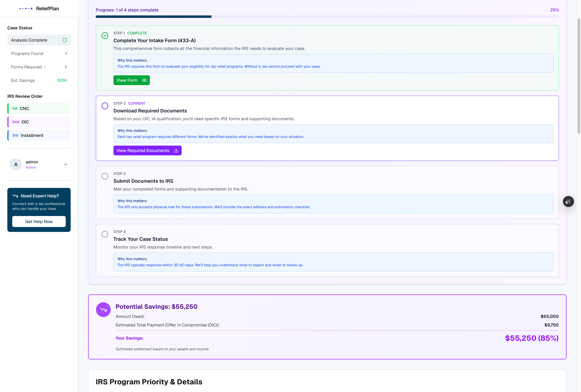Select 1st CNC review item
581x392 pixels.
tap(39, 108)
